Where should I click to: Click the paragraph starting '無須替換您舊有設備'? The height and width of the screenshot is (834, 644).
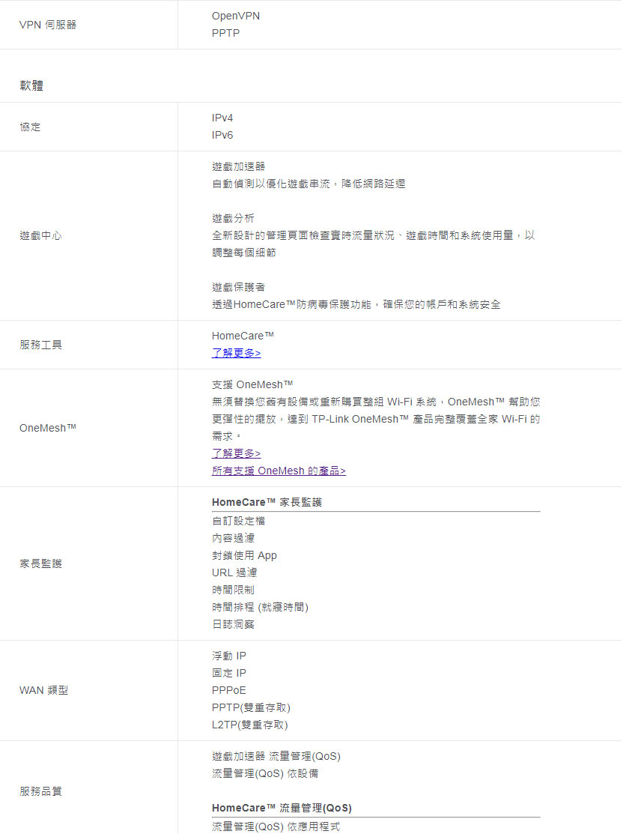coord(376,419)
